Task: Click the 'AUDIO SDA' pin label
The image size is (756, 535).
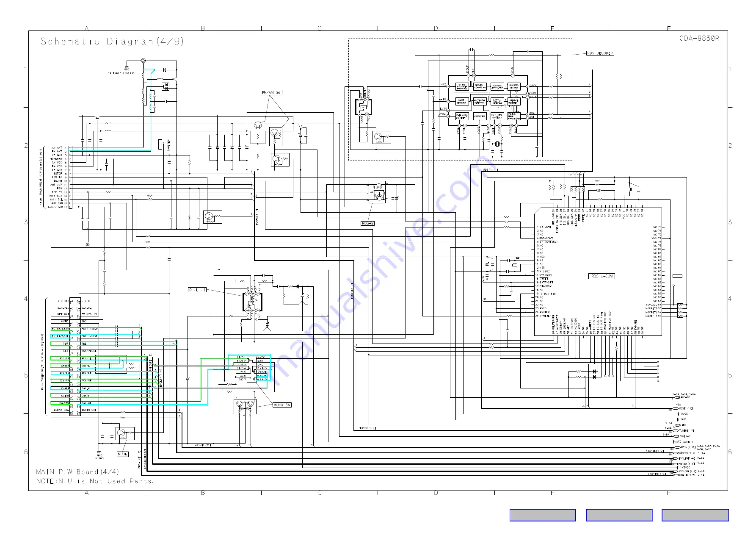Action: point(61,410)
